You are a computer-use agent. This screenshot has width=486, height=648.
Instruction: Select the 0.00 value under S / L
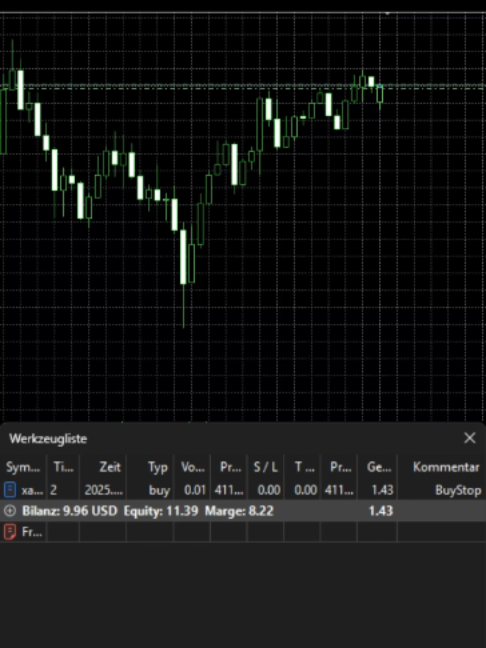coord(269,491)
